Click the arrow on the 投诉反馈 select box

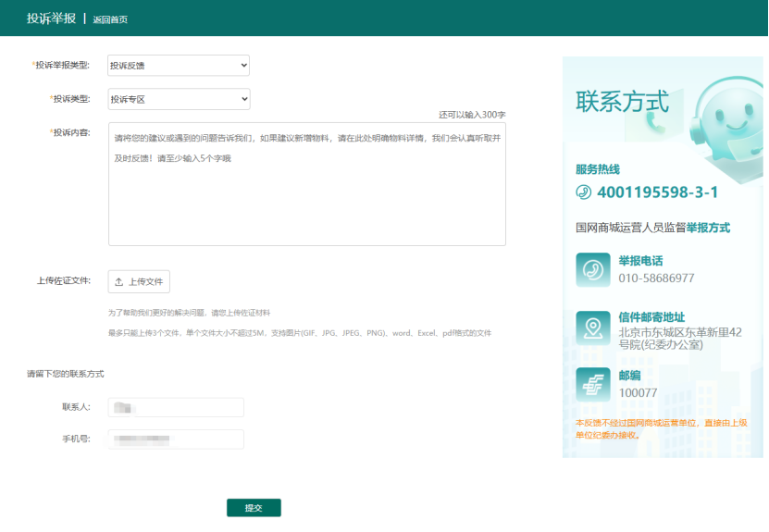243,66
